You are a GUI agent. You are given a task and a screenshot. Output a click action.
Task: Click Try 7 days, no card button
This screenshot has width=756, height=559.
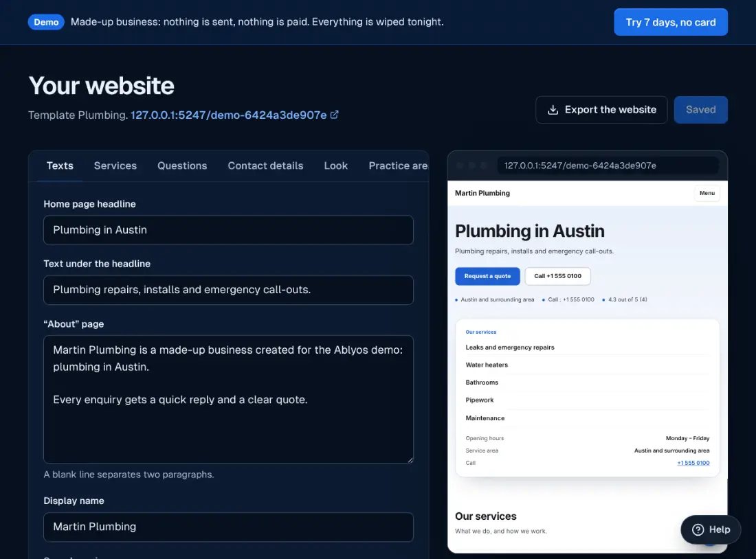tap(670, 22)
